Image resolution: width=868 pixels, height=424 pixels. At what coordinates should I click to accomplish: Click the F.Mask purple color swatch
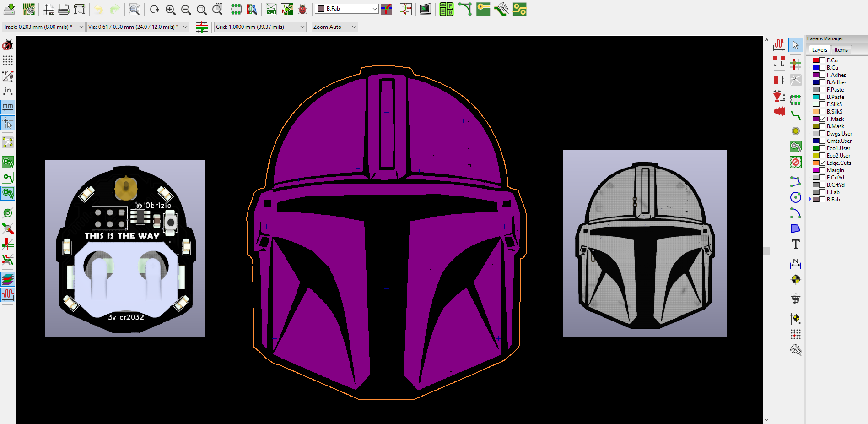click(x=816, y=119)
